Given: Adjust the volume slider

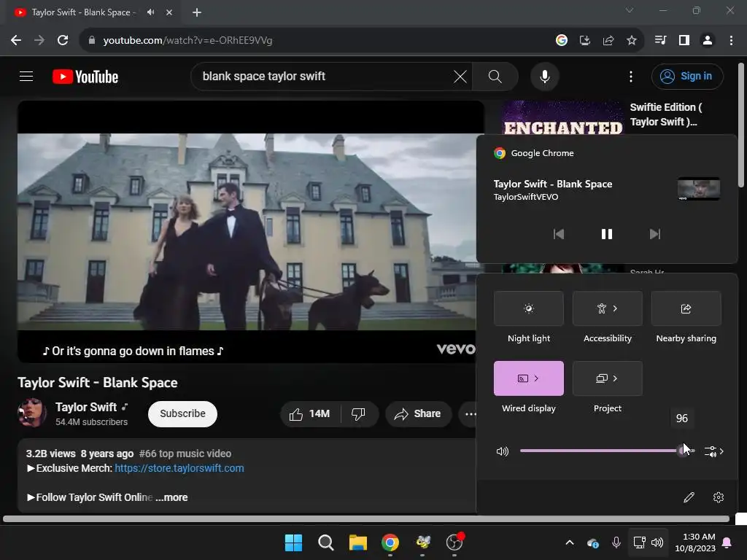Looking at the screenshot, I should [608, 451].
